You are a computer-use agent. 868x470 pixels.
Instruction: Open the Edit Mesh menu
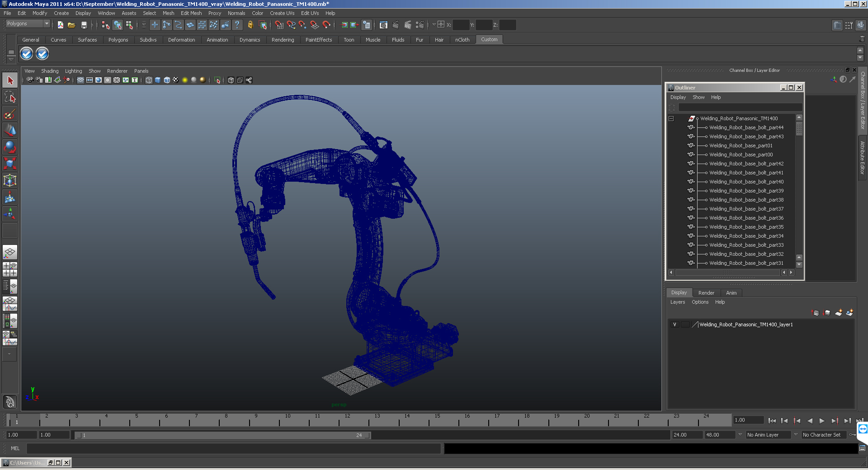coord(191,13)
